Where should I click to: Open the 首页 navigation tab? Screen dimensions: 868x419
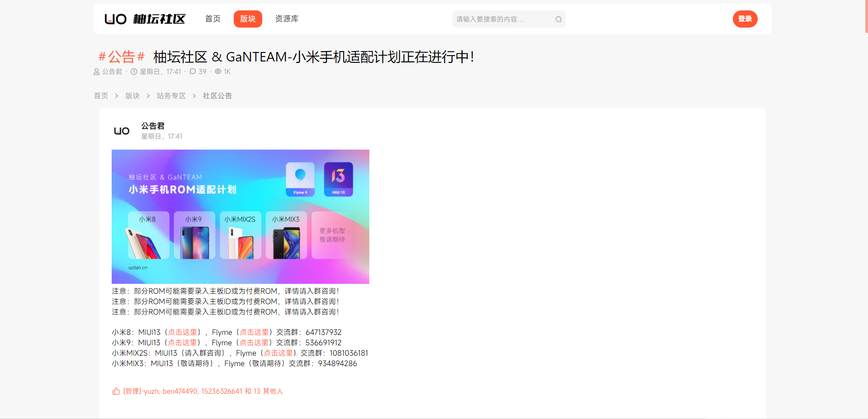point(213,19)
